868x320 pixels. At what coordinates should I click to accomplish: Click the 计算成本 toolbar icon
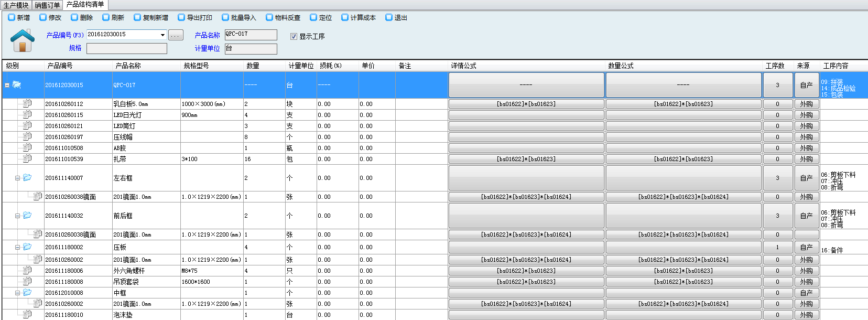[x=345, y=17]
